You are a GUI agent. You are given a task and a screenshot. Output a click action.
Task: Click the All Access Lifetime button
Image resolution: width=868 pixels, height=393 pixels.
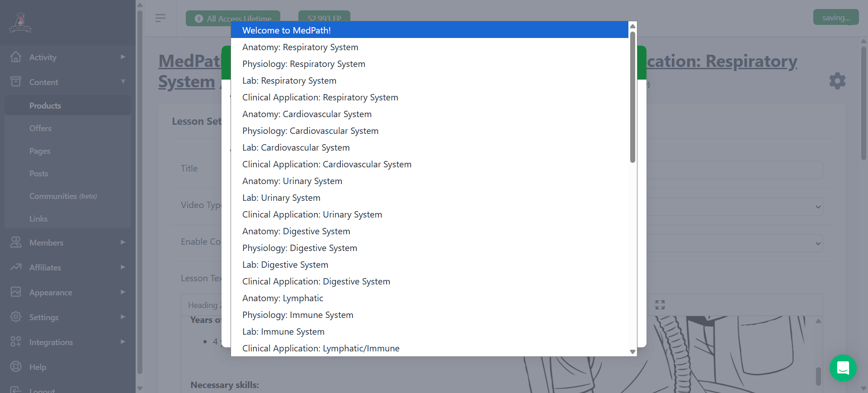pyautogui.click(x=233, y=19)
